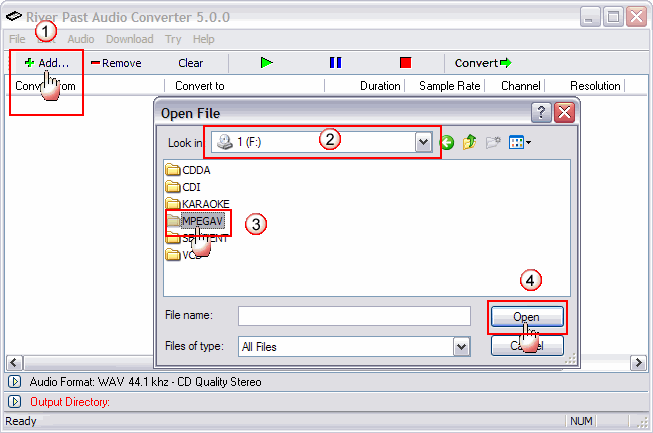653x433 pixels.
Task: Click the Channel column header
Action: tap(516, 86)
